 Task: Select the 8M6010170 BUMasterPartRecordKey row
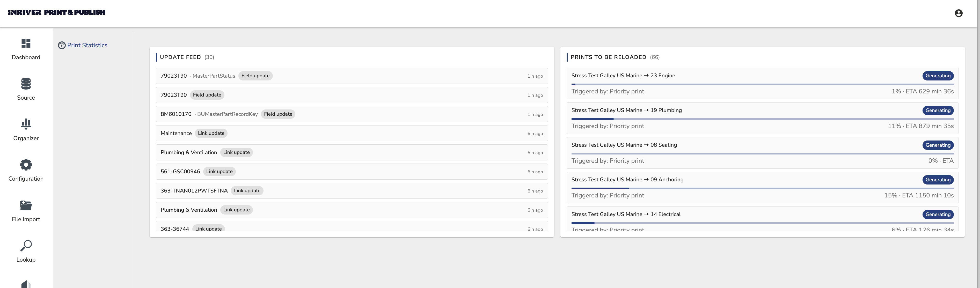352,114
